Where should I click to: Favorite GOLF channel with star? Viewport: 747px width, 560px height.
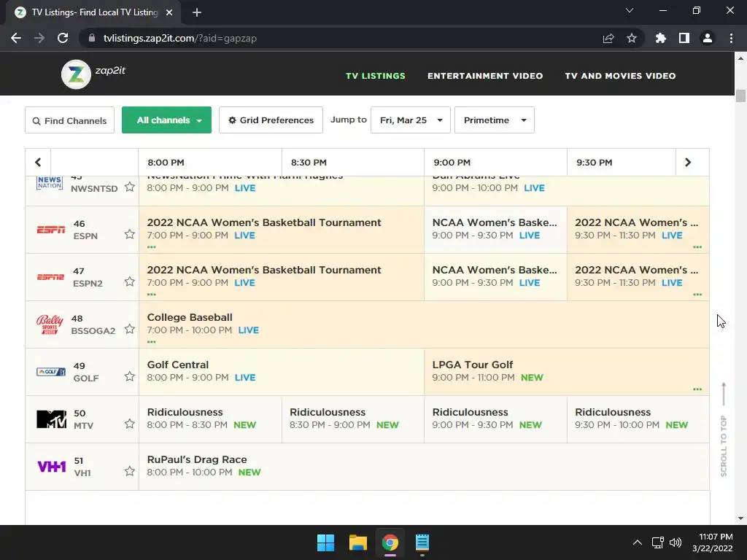coord(130,376)
